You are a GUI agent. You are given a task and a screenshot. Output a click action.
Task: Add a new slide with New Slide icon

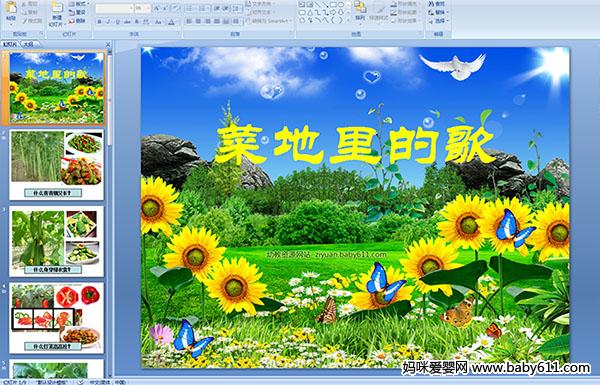coord(57,8)
